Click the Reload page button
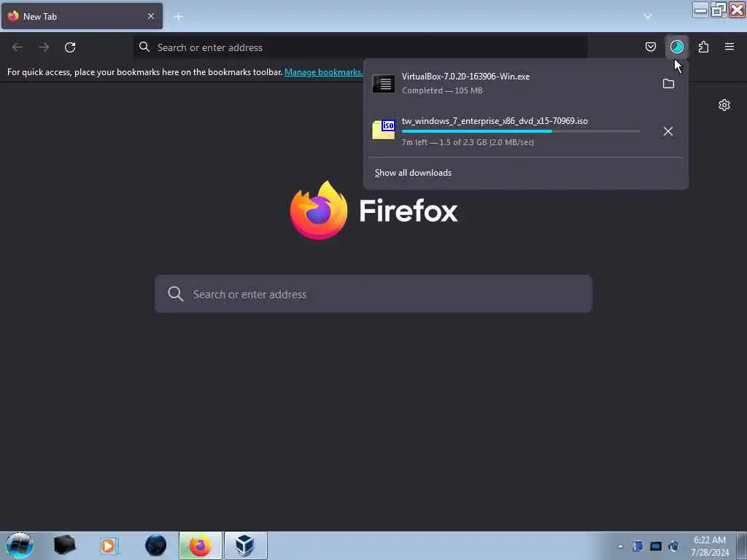 [70, 47]
